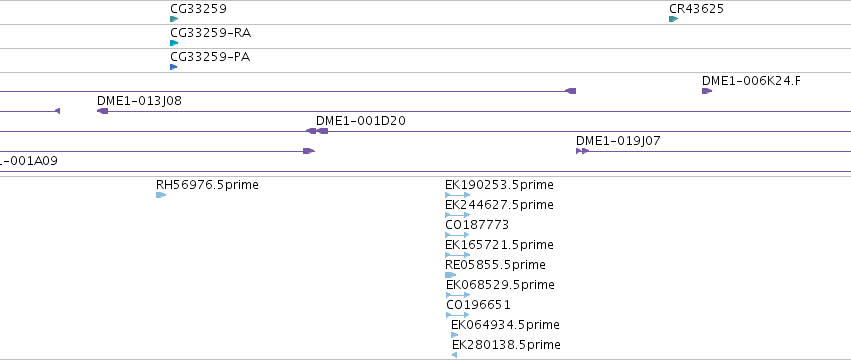Viewport: 851px width, 360px height.
Task: Select the EK244627.5prime EST arrow glyph
Action: pos(458,215)
